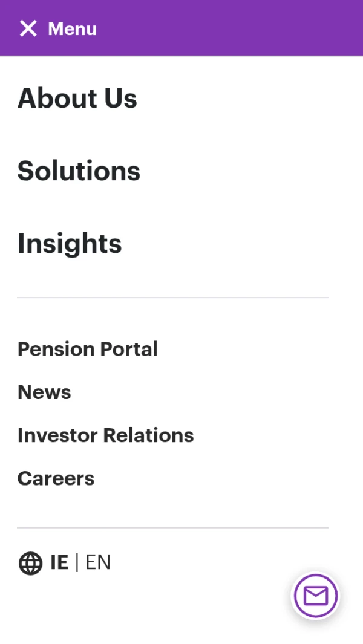
Task: Click empty area of purple header bar
Action: pyautogui.click(x=231, y=28)
